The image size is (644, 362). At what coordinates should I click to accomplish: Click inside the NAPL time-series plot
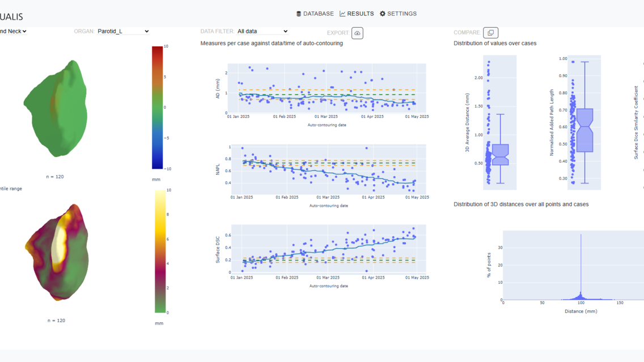pyautogui.click(x=328, y=169)
